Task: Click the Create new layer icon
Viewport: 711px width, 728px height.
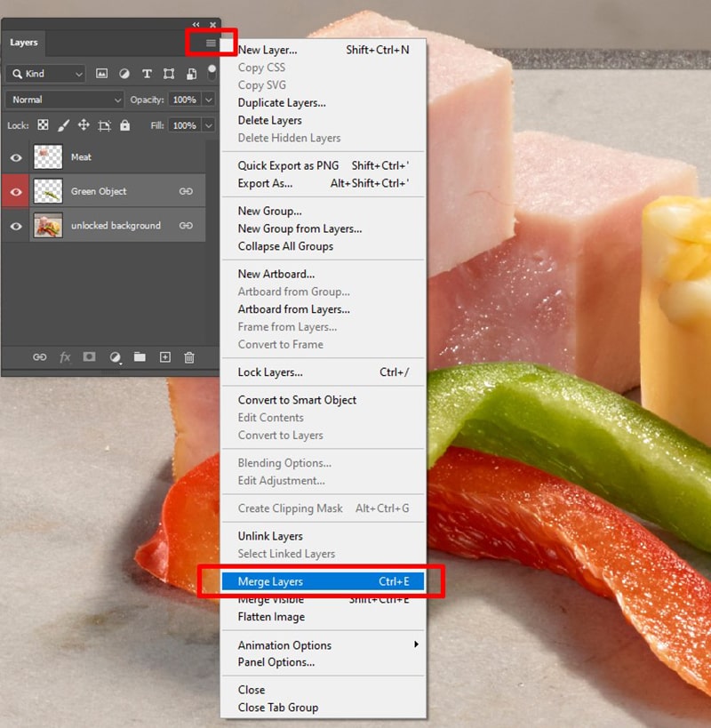Action: point(164,356)
